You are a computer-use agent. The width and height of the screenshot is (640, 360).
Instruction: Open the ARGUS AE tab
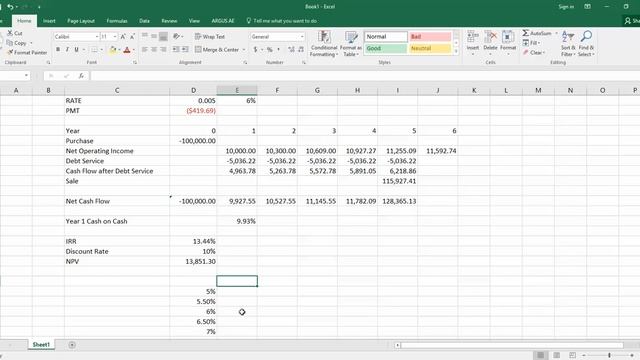tap(222, 21)
